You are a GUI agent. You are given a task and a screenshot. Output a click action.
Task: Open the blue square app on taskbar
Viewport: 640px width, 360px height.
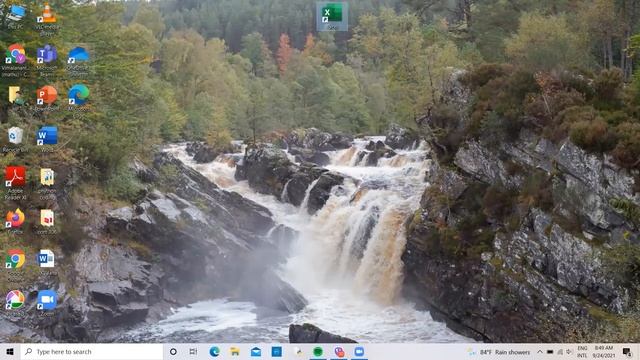coord(276,351)
